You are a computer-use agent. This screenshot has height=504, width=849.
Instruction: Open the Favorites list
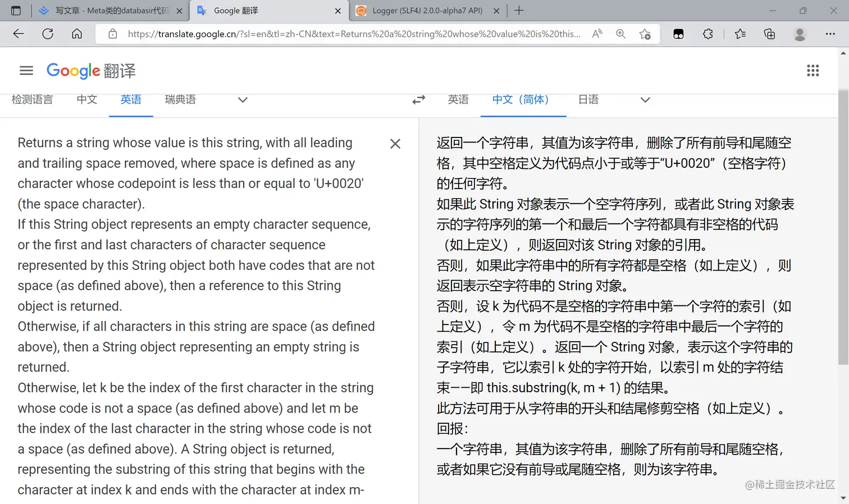pyautogui.click(x=740, y=34)
